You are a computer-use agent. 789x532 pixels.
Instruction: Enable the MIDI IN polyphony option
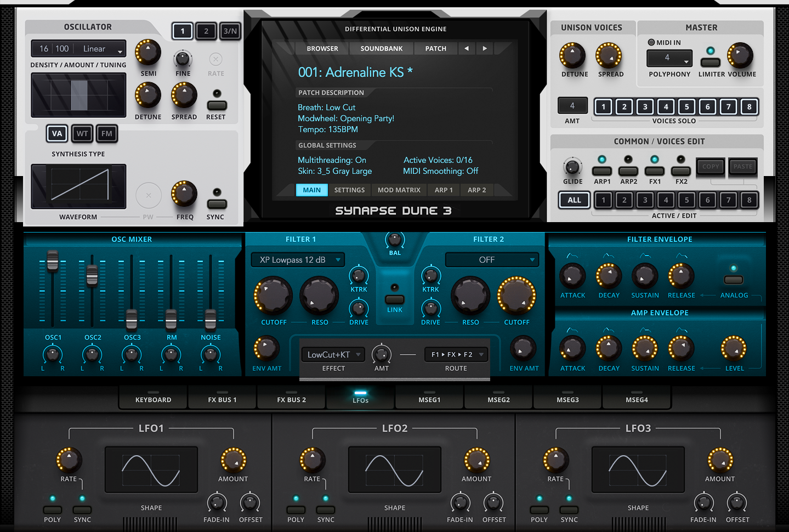point(651,42)
